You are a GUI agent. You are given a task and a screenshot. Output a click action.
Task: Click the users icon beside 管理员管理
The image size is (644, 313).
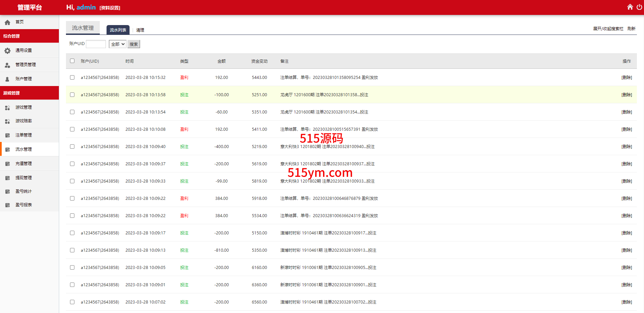(x=7, y=65)
